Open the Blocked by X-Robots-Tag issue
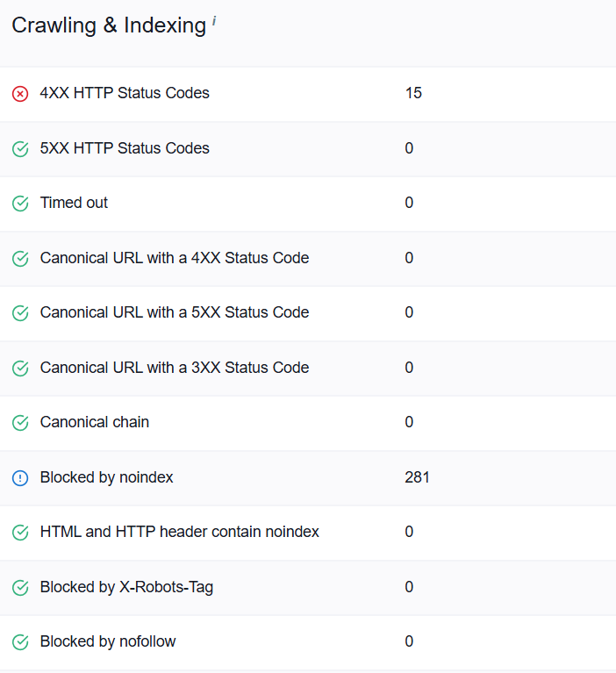 click(126, 587)
